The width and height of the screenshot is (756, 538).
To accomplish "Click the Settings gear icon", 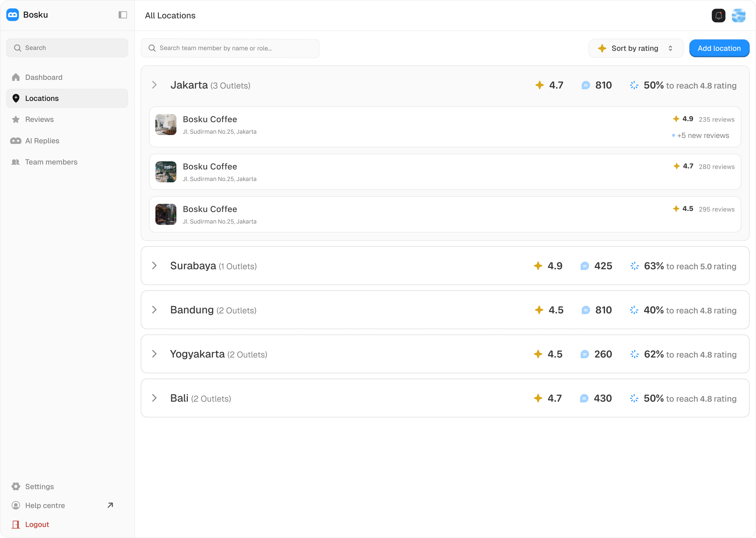I will pos(15,486).
